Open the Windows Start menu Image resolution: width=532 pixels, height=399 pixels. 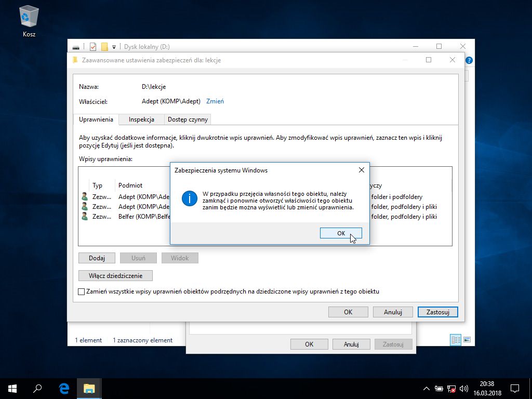pos(12,389)
